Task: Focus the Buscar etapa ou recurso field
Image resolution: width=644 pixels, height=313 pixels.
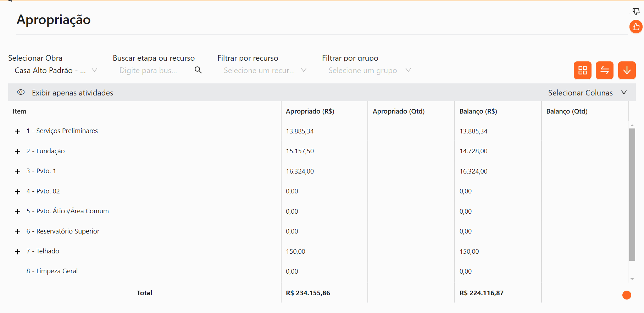Action: (x=152, y=71)
